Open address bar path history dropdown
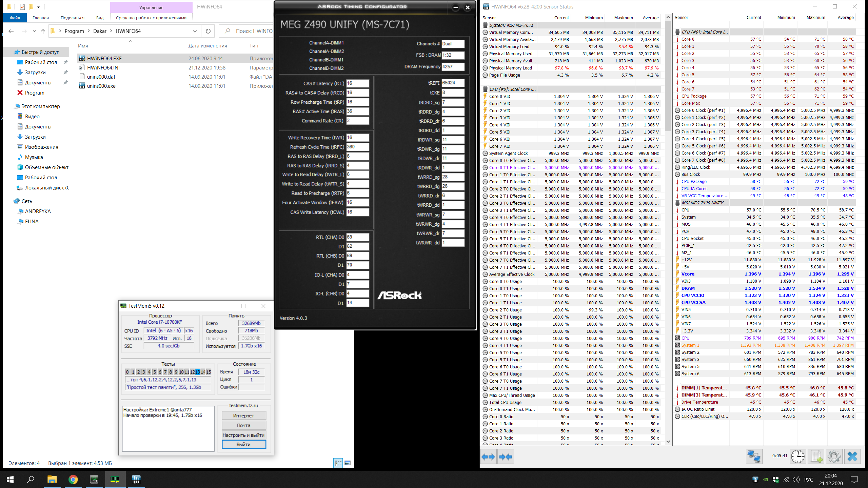This screenshot has height=488, width=868. pyautogui.click(x=195, y=31)
